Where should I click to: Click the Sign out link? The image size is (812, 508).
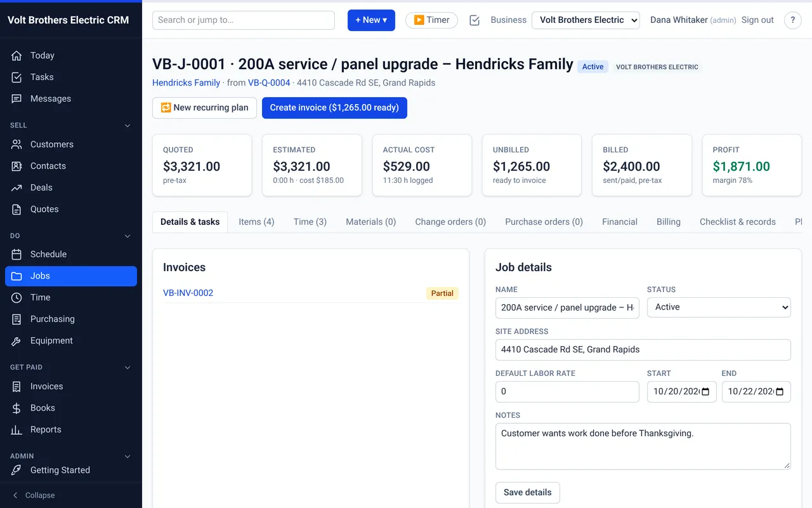click(757, 20)
